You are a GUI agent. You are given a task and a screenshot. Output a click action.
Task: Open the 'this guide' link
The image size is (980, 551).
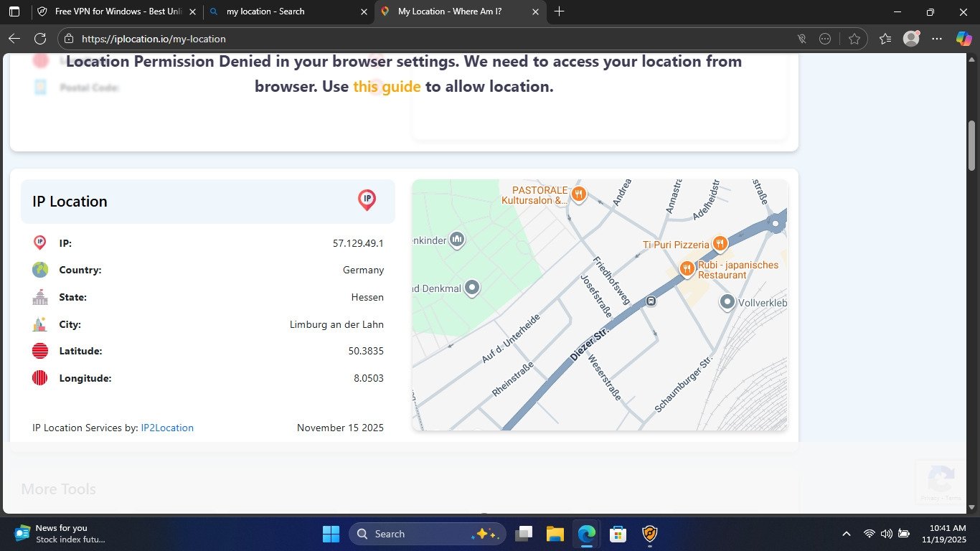[x=387, y=87]
